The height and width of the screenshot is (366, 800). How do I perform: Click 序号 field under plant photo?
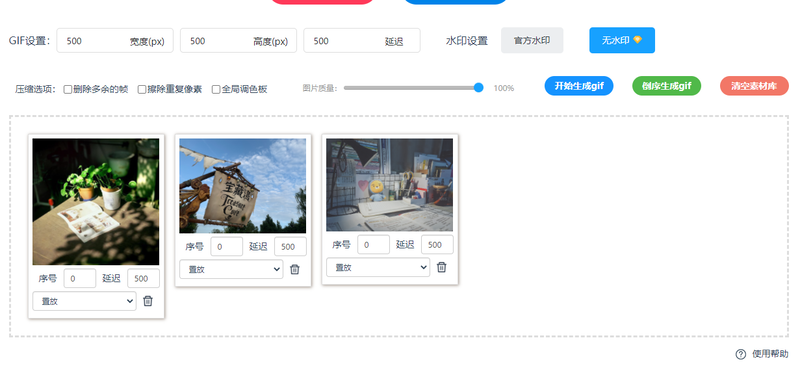[x=80, y=278]
